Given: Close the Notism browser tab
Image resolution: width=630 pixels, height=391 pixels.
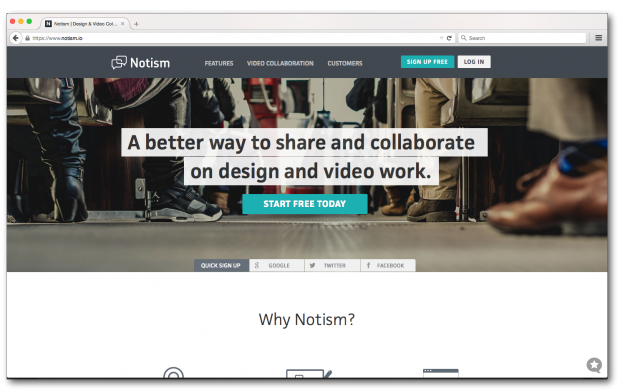Looking at the screenshot, I should (x=123, y=24).
